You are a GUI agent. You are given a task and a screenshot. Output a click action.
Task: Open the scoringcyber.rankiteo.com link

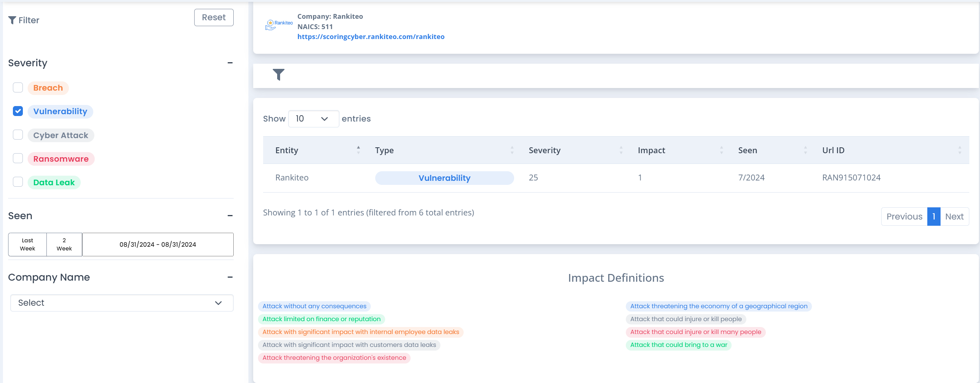(370, 37)
